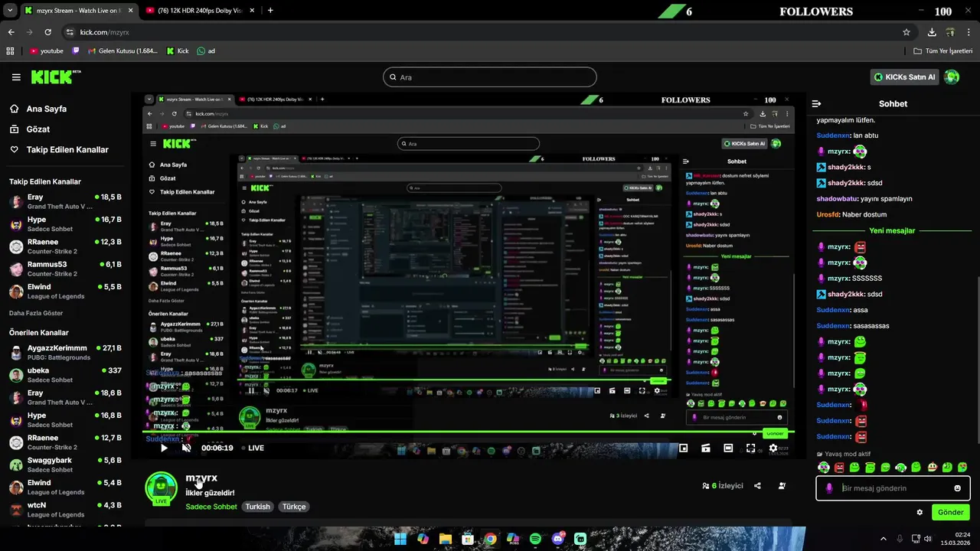Image resolution: width=980 pixels, height=551 pixels.
Task: Click the KICKs Satın Al button
Action: (905, 77)
